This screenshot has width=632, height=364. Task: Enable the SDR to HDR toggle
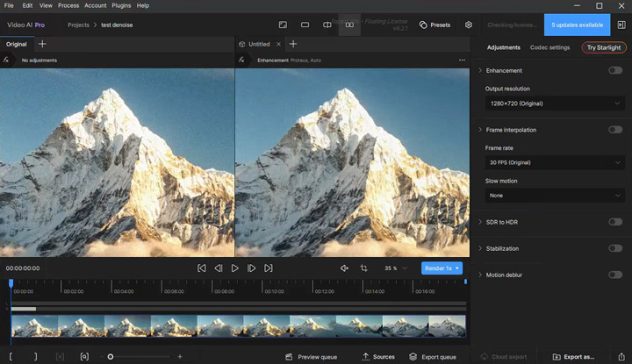pos(615,222)
